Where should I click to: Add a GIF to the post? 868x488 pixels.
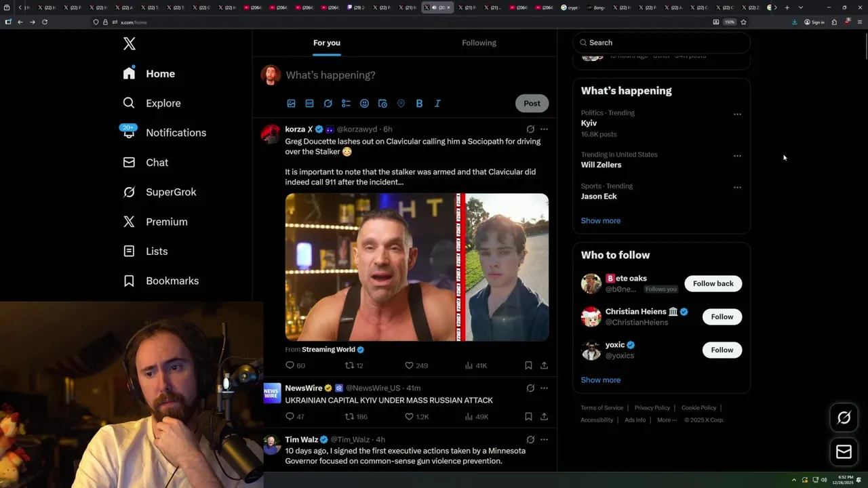pyautogui.click(x=309, y=104)
